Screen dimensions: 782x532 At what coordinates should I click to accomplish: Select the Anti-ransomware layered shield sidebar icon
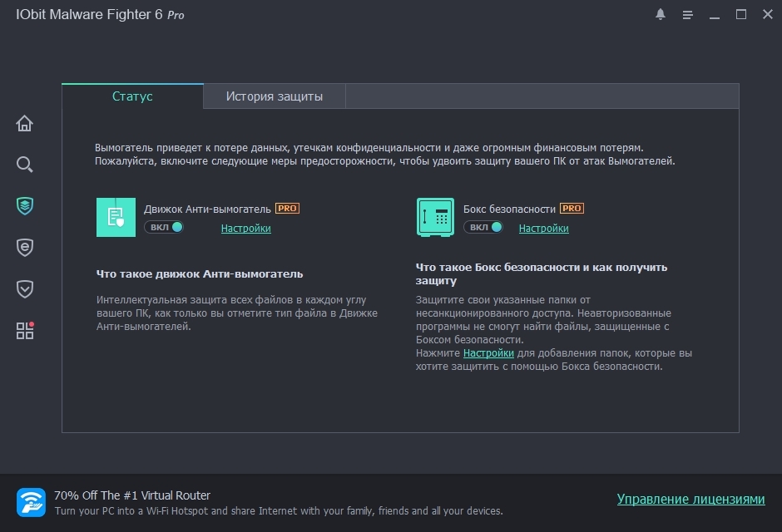click(25, 205)
